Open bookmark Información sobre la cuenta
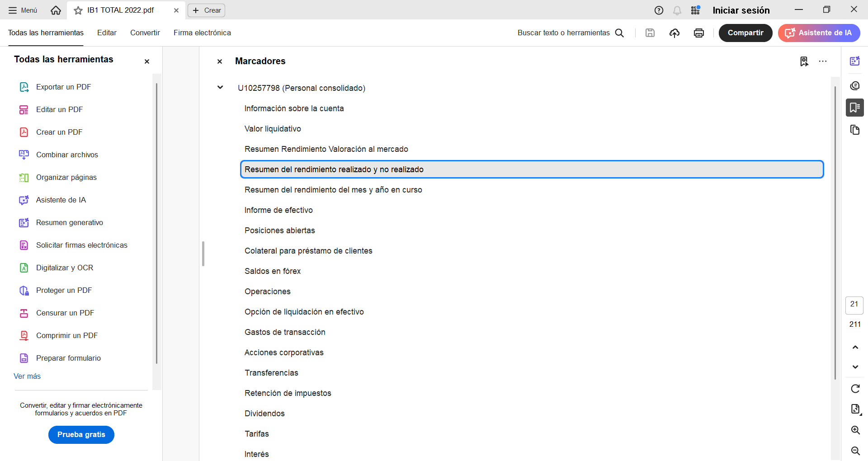Viewport: 868px width, 461px height. [x=294, y=108]
